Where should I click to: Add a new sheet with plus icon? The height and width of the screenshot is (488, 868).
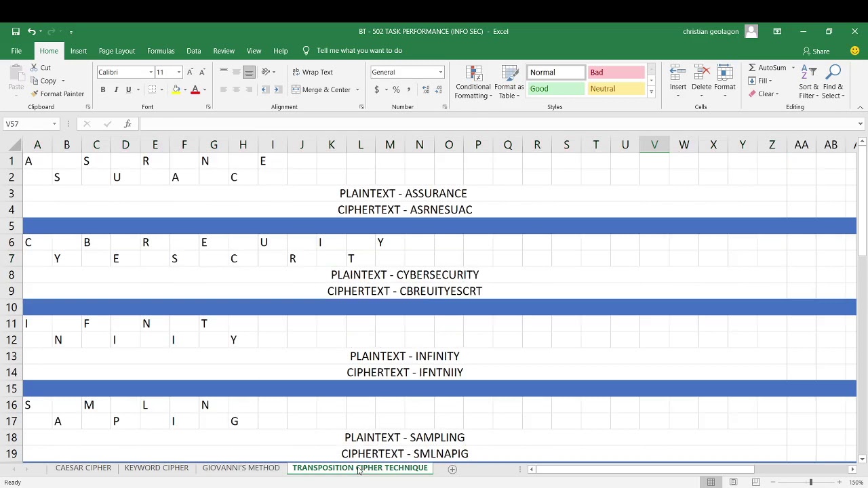[452, 469]
